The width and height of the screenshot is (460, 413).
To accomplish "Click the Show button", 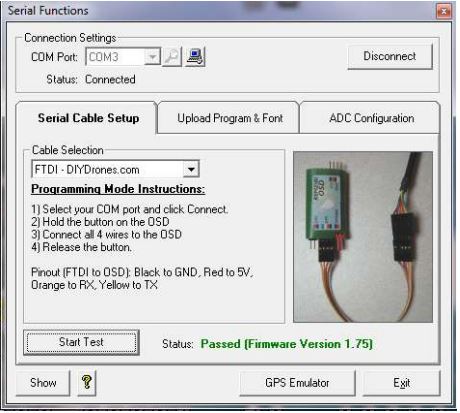I will [x=43, y=383].
